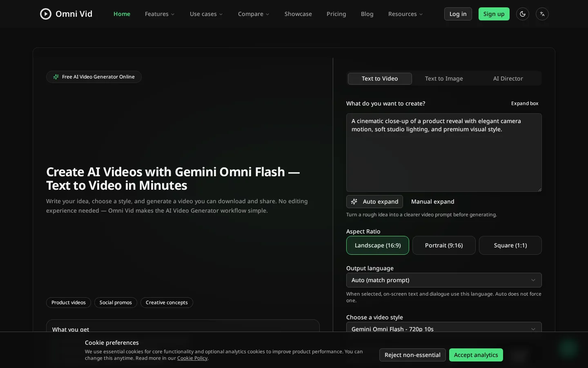Accept analytics cookies
The height and width of the screenshot is (368, 588).
coord(476,355)
